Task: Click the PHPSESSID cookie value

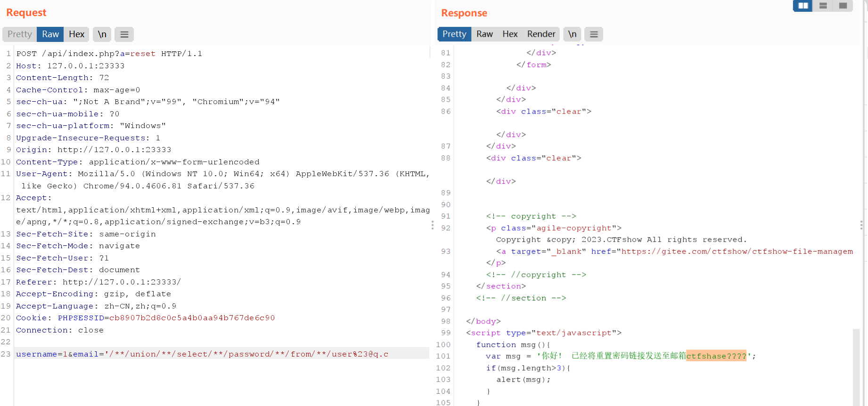Action: [x=192, y=318]
